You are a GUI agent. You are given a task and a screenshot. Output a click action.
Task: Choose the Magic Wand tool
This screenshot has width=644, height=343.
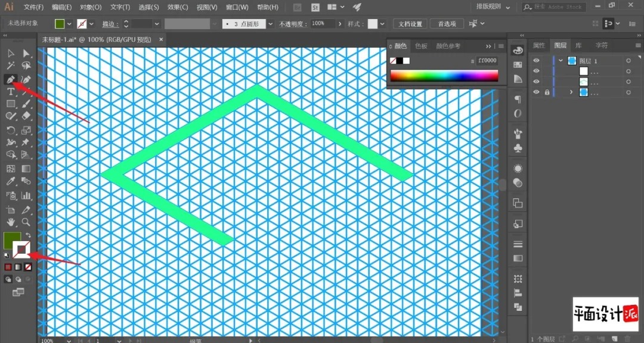[11, 66]
